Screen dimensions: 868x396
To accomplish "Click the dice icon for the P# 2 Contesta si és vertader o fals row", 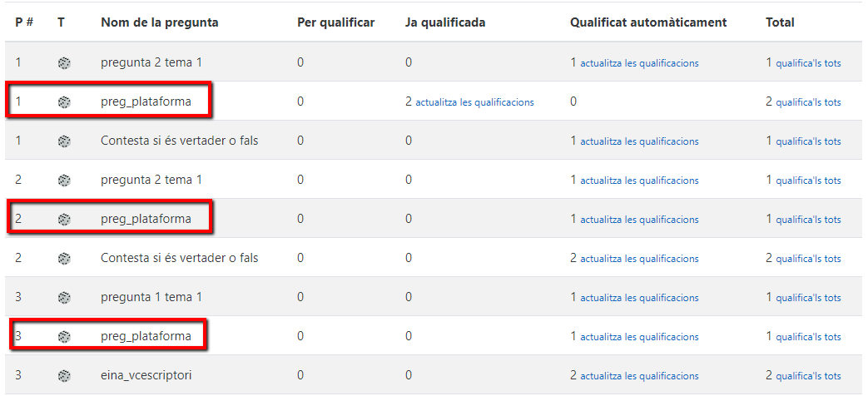I will tap(64, 259).
